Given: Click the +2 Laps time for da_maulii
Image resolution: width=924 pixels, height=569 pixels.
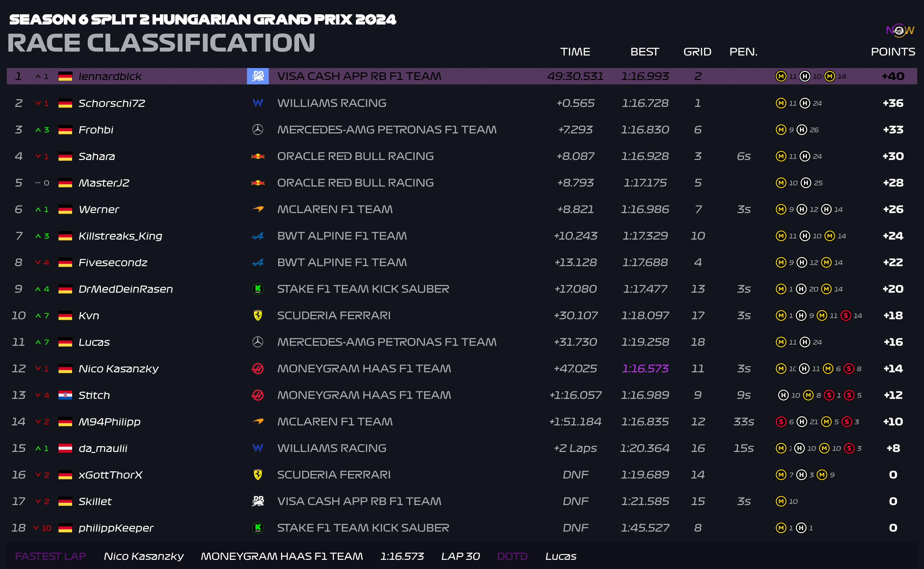Looking at the screenshot, I should pos(575,448).
